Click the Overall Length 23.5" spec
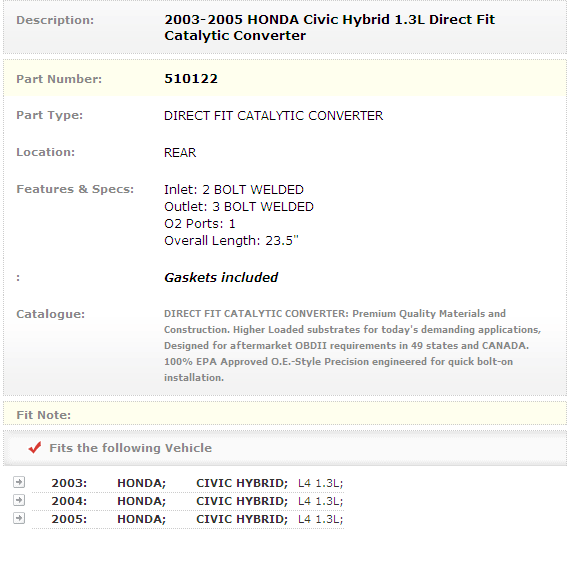 (231, 241)
